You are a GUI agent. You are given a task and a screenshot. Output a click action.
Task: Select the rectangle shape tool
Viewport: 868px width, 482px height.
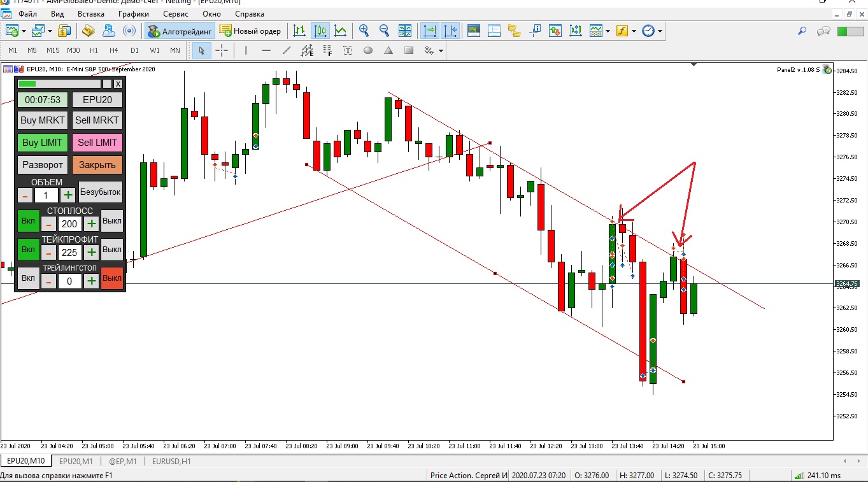409,50
